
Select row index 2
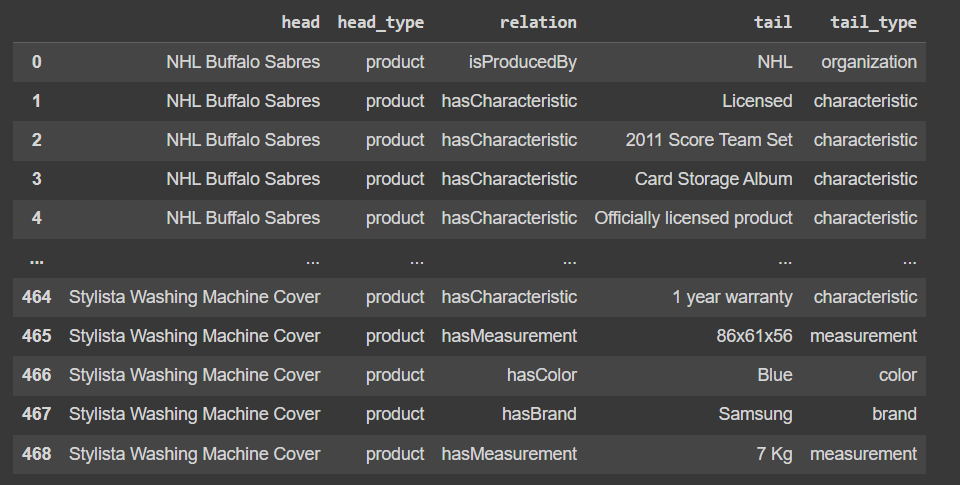coord(37,140)
